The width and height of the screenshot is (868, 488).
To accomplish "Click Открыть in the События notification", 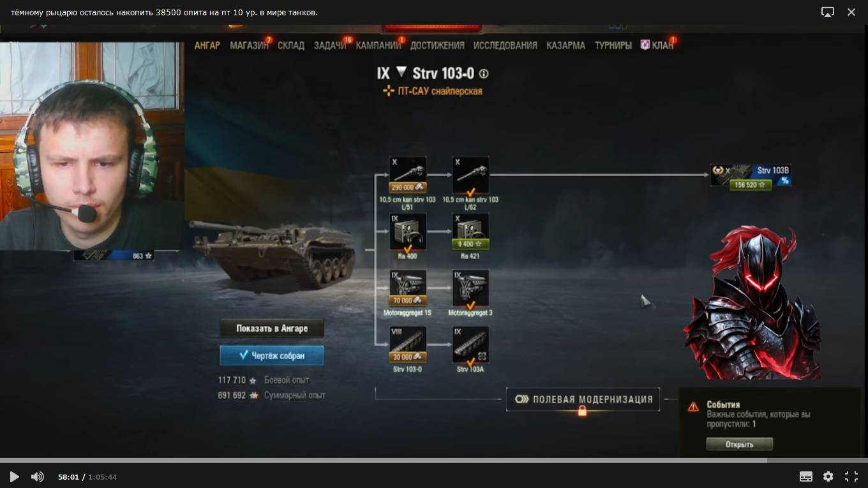I will point(739,444).
